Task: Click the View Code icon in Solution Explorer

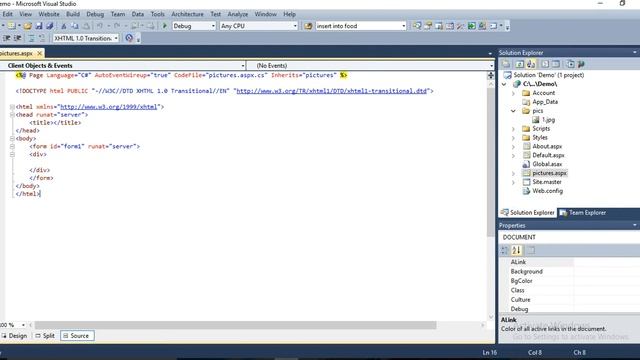Action: pyautogui.click(x=545, y=64)
